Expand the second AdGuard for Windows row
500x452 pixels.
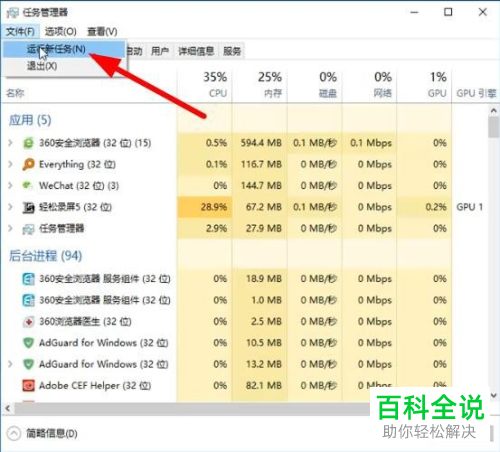10,364
